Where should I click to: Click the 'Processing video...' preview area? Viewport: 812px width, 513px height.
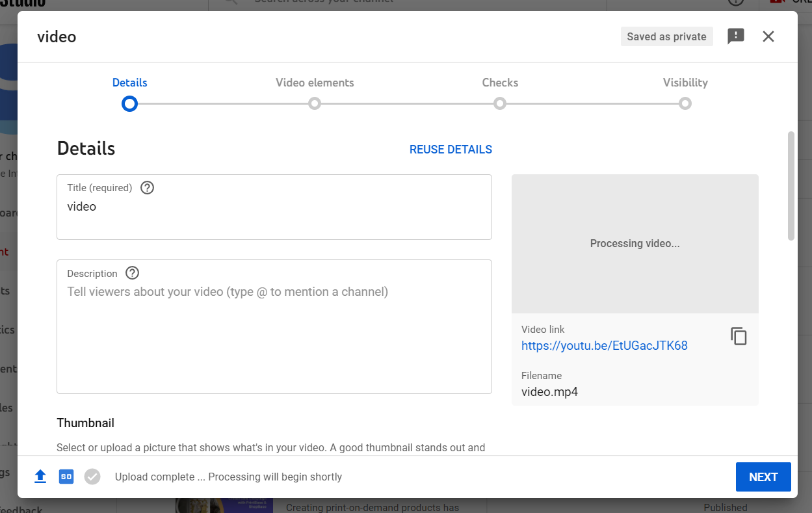[x=635, y=244]
